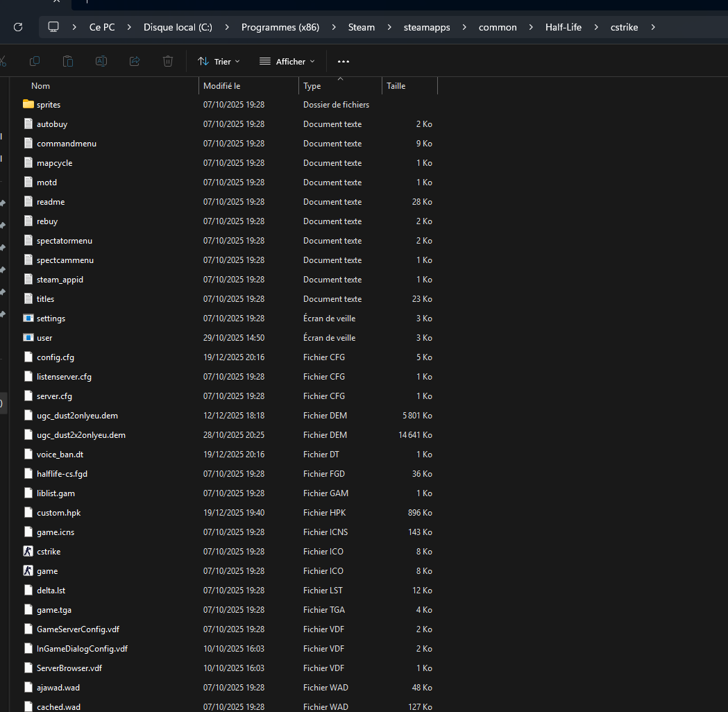This screenshot has width=728, height=712.
Task: Select game.tga file name
Action: coord(54,610)
